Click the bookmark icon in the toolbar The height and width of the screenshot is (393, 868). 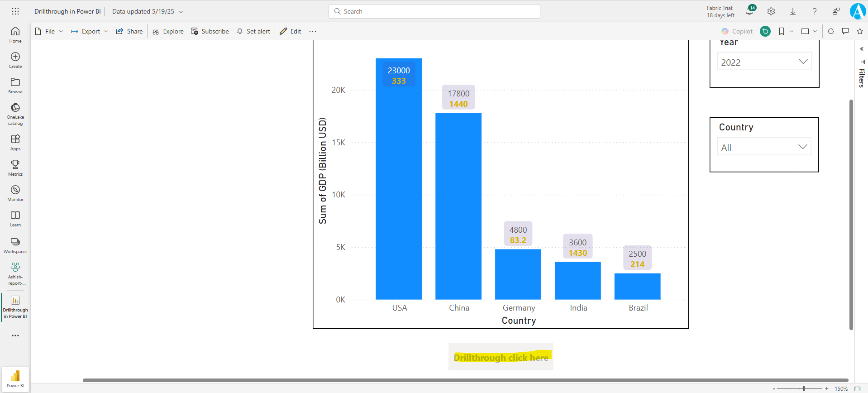pos(782,31)
